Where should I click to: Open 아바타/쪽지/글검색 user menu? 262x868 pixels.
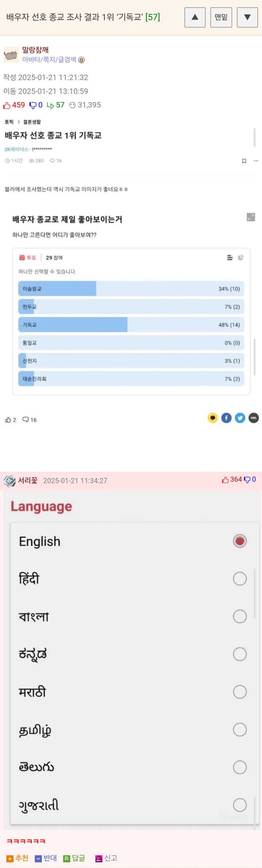[x=49, y=60]
